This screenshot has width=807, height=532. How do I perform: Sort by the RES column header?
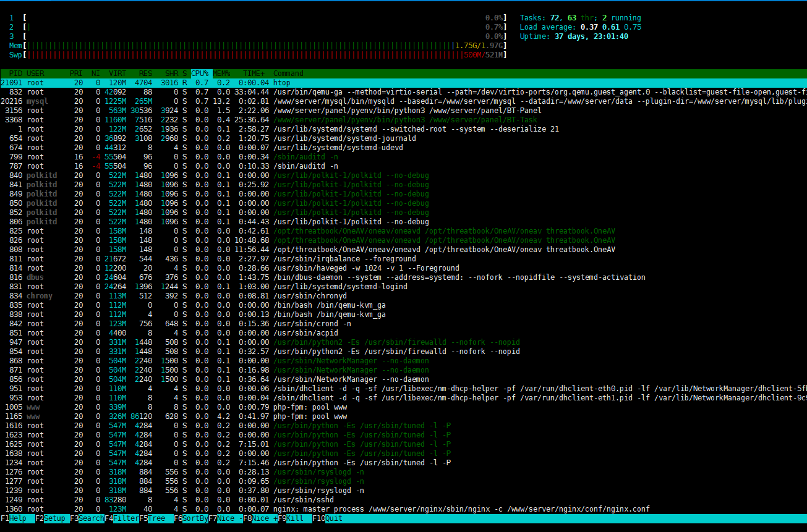pyautogui.click(x=146, y=74)
